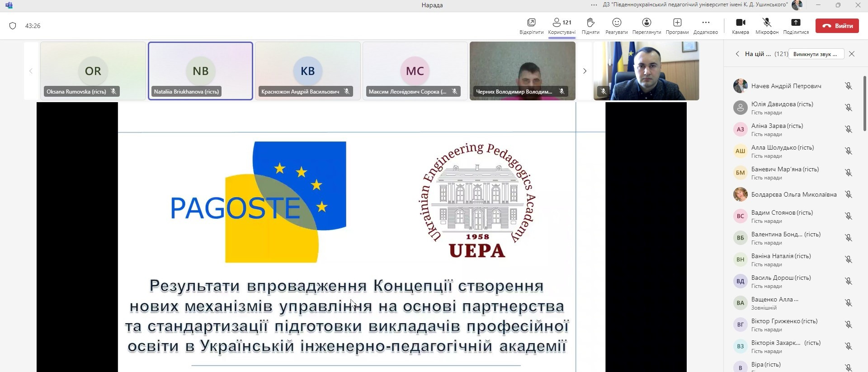Image resolution: width=868 pixels, height=372 pixels.
Task: Open the Програми apps menu
Action: [677, 26]
